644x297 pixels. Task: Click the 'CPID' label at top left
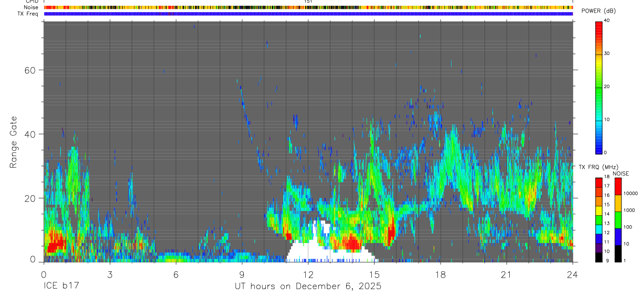(x=31, y=2)
